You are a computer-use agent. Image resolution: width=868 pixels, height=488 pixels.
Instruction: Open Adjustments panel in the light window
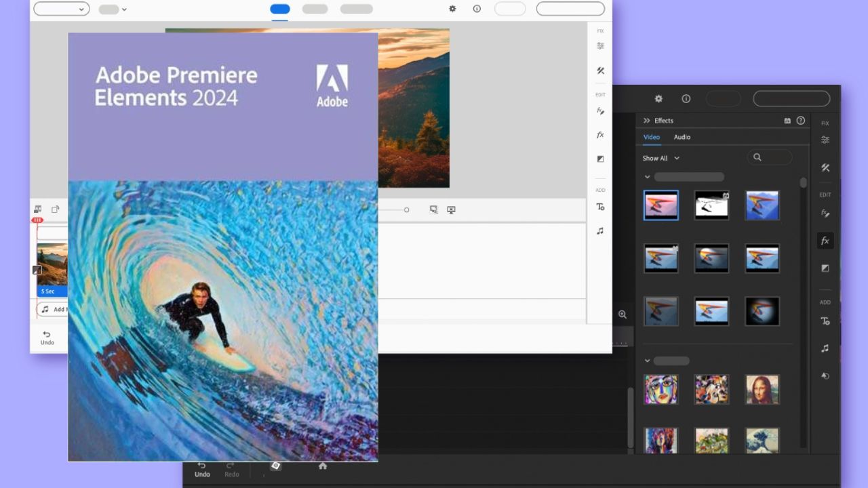[600, 46]
